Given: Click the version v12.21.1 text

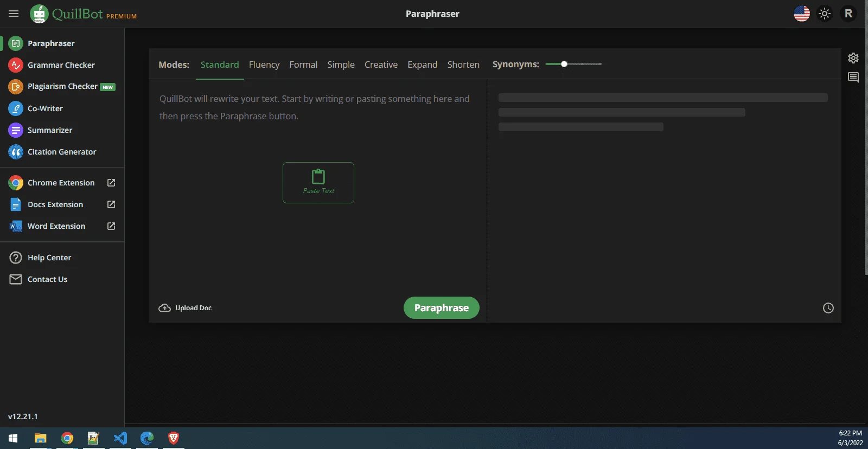Looking at the screenshot, I should [x=23, y=416].
